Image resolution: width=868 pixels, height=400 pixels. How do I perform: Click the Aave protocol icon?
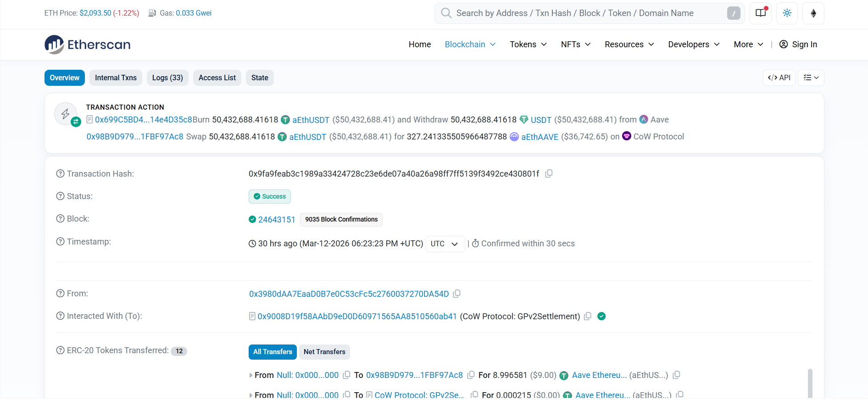644,119
